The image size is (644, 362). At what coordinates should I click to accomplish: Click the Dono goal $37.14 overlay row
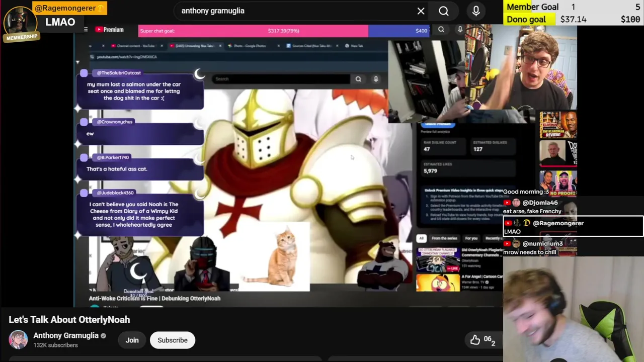574,19
